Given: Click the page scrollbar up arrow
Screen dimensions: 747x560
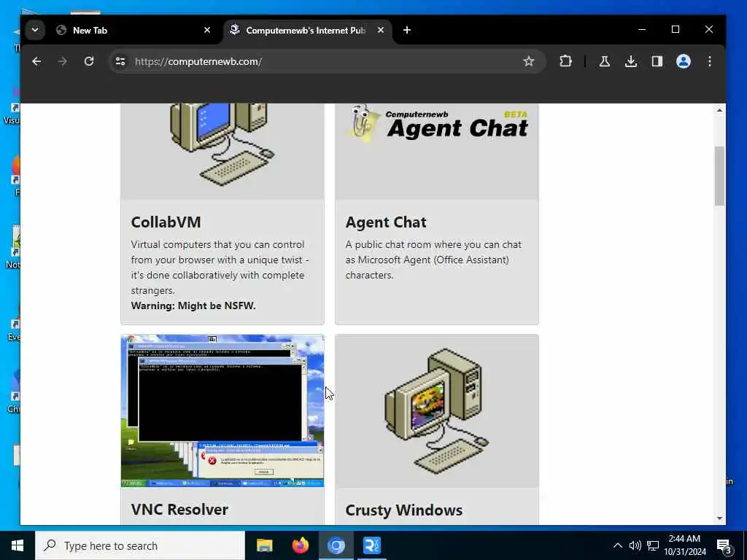Looking at the screenshot, I should [x=719, y=110].
